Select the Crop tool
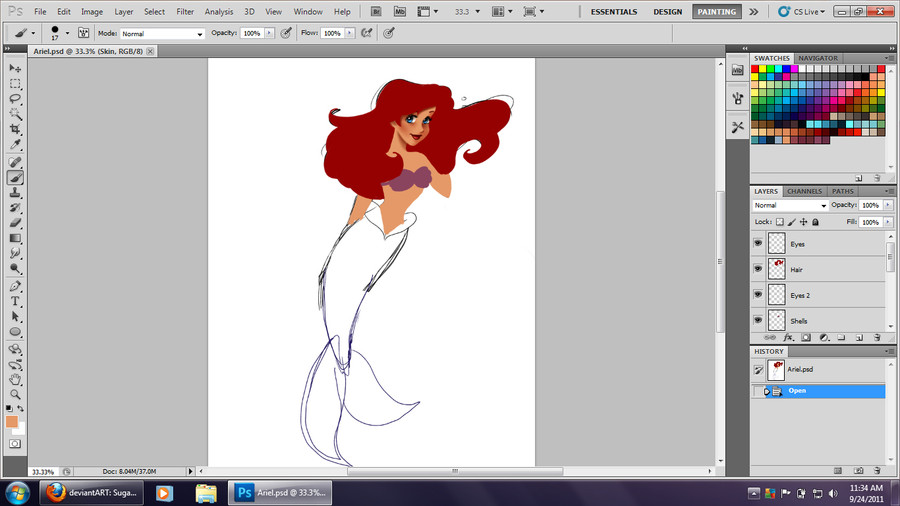Image resolution: width=900 pixels, height=506 pixels. (15, 129)
